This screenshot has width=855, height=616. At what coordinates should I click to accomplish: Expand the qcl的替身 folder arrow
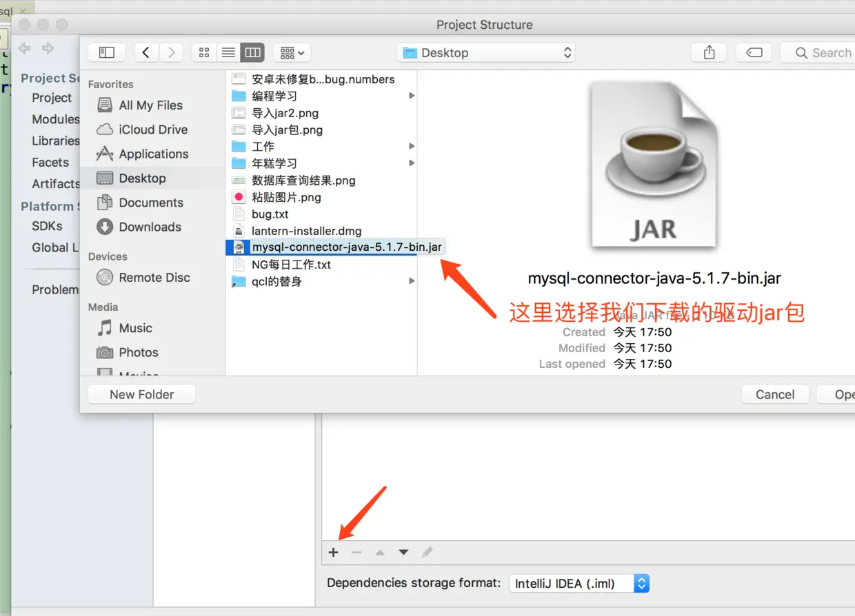411,281
